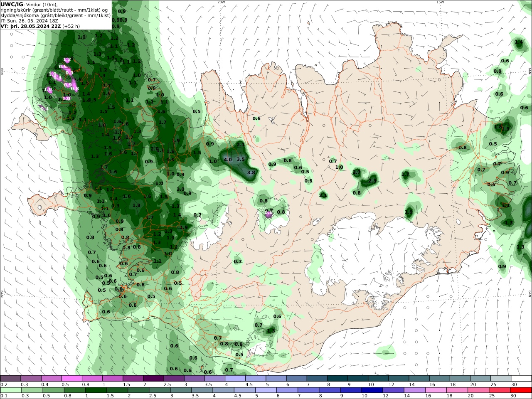532x399 pixels.
Task: Click the bright pink 0.5 snow legend swatch
Action: pos(71,378)
